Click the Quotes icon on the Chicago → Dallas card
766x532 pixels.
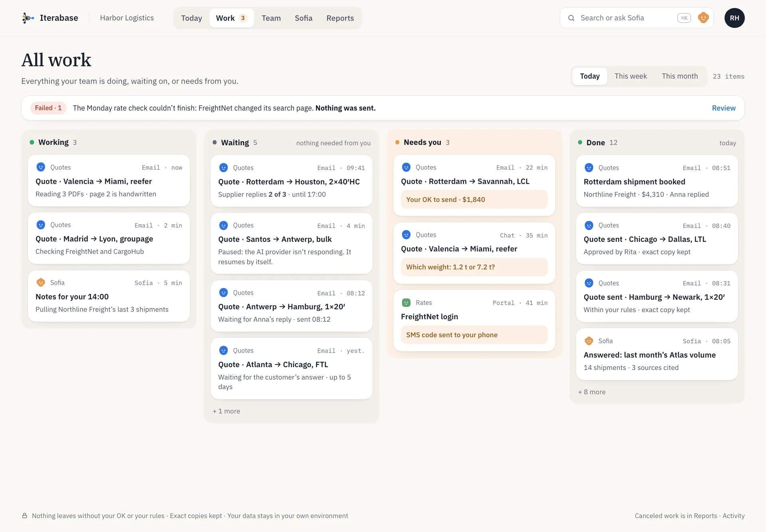(x=589, y=225)
